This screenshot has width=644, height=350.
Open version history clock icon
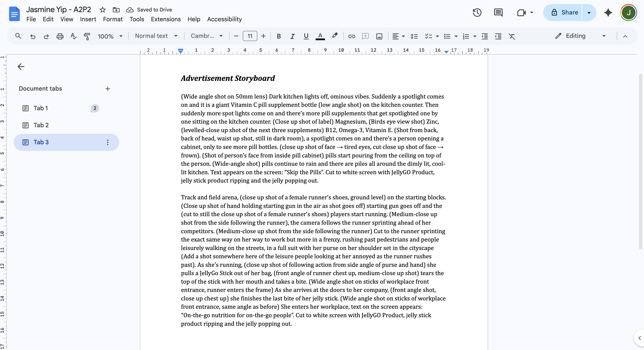[477, 13]
